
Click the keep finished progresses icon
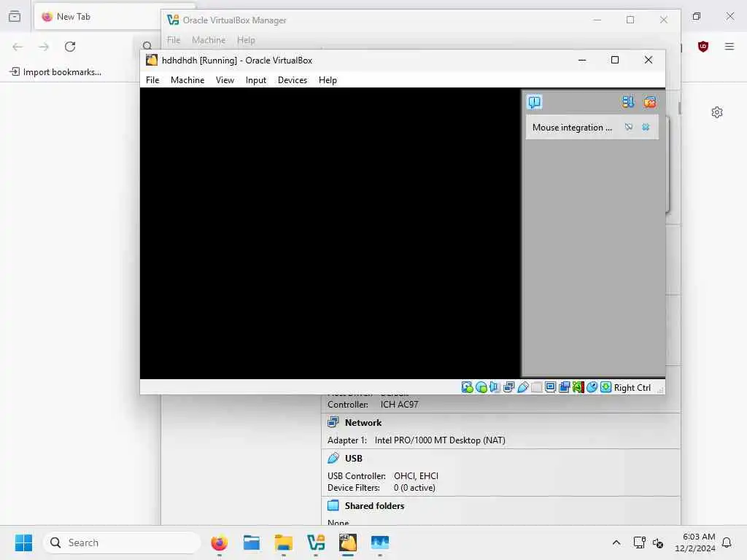628,102
